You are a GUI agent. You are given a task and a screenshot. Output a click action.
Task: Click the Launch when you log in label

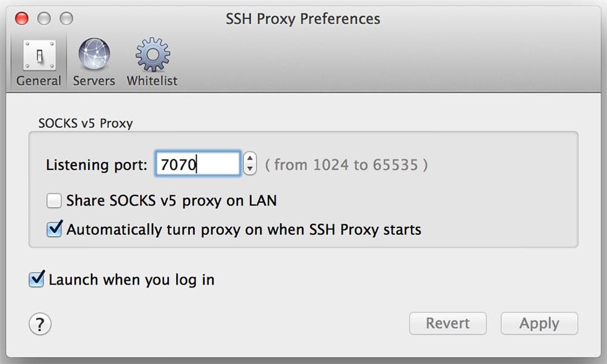(132, 280)
